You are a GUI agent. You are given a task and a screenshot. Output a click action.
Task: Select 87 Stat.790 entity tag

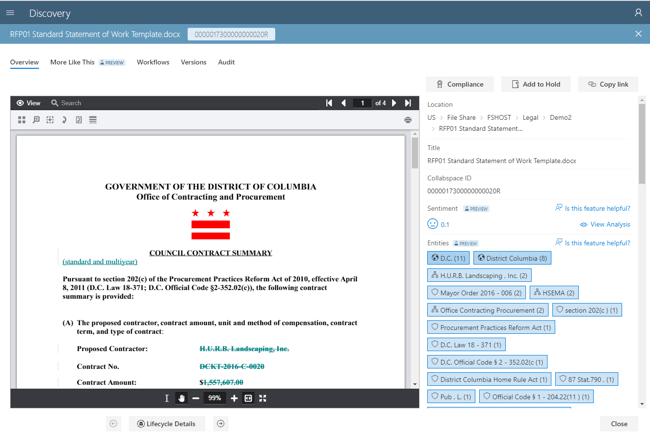pyautogui.click(x=587, y=379)
